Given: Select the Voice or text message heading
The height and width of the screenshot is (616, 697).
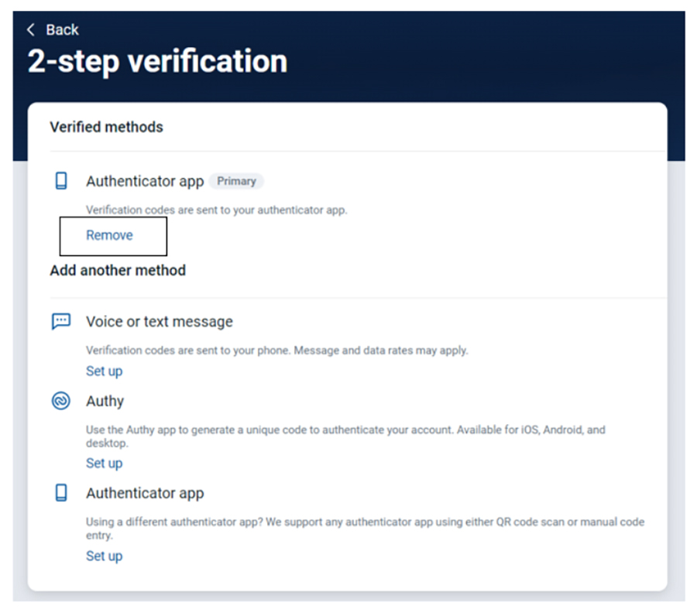Looking at the screenshot, I should pos(159,322).
